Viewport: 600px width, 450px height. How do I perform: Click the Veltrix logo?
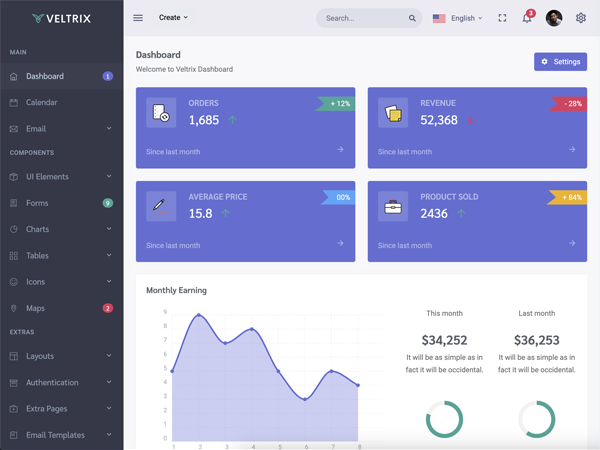tap(62, 18)
